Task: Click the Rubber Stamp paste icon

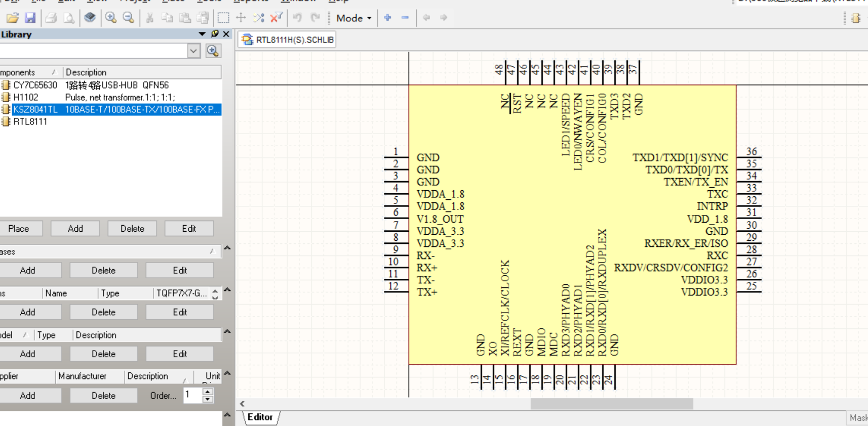Action: click(x=203, y=18)
